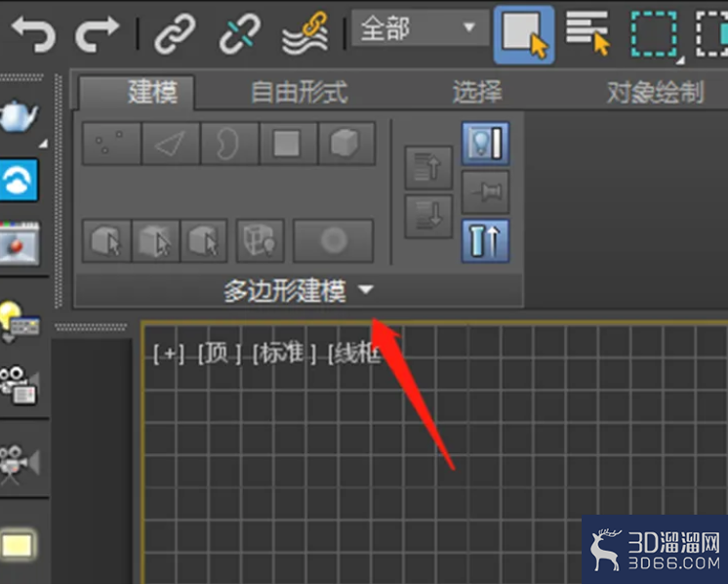This screenshot has height=584, width=728.
Task: Open the 选择 ribbon tab
Action: [x=478, y=92]
